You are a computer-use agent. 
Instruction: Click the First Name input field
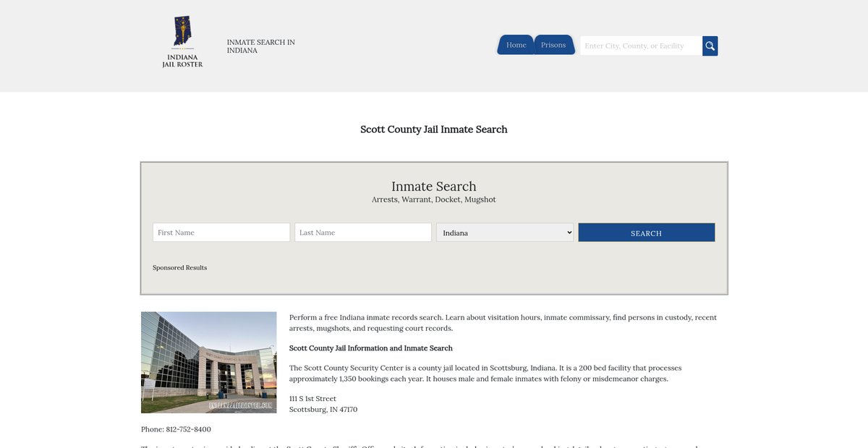click(221, 233)
